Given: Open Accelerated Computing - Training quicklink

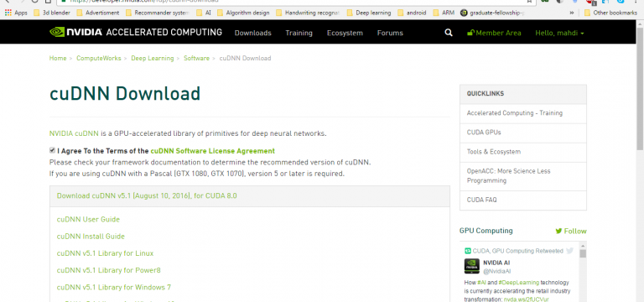Looking at the screenshot, I should coord(515,113).
